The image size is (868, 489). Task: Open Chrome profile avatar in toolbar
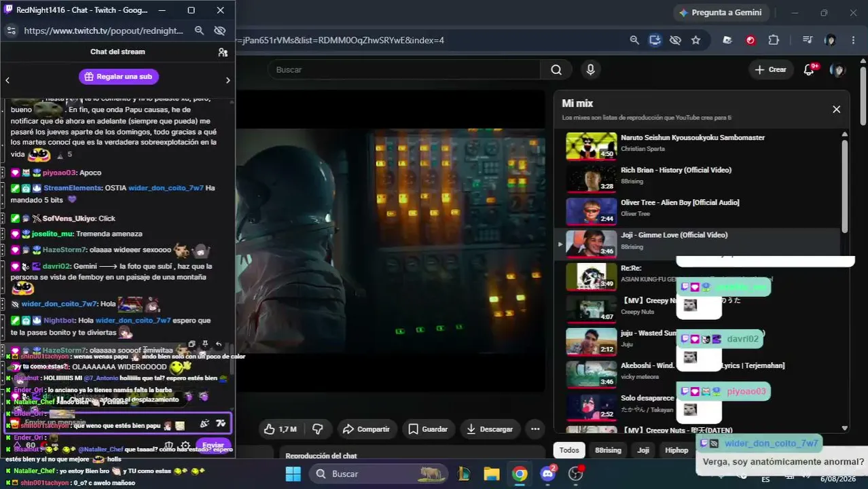click(x=830, y=40)
